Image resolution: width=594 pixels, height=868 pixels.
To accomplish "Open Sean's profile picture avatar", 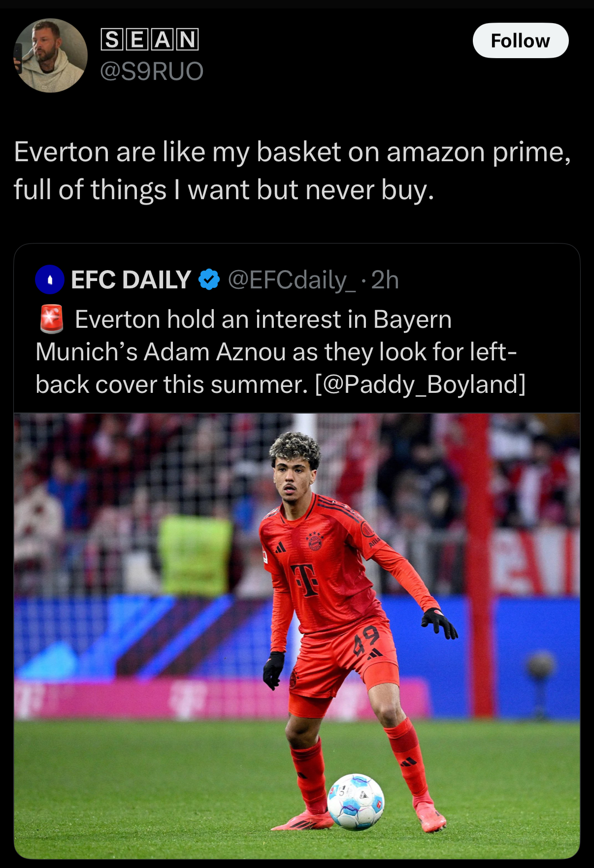I will click(50, 55).
